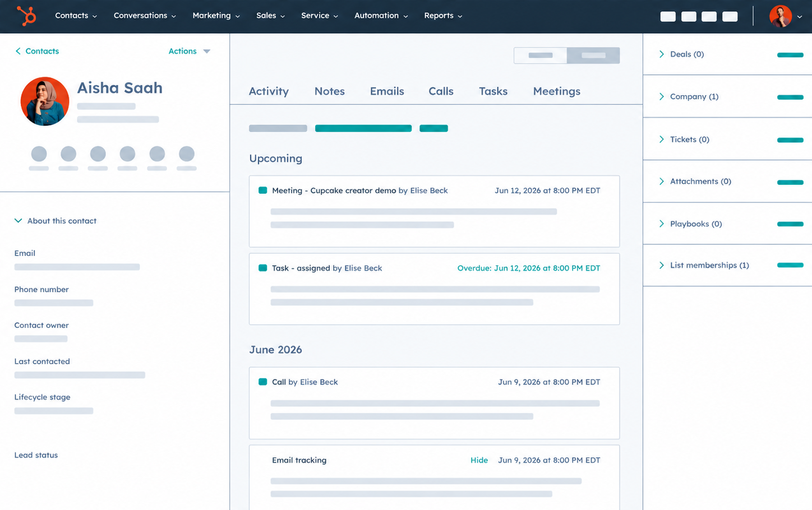
Task: Click the Lead status label
Action: pyautogui.click(x=36, y=455)
